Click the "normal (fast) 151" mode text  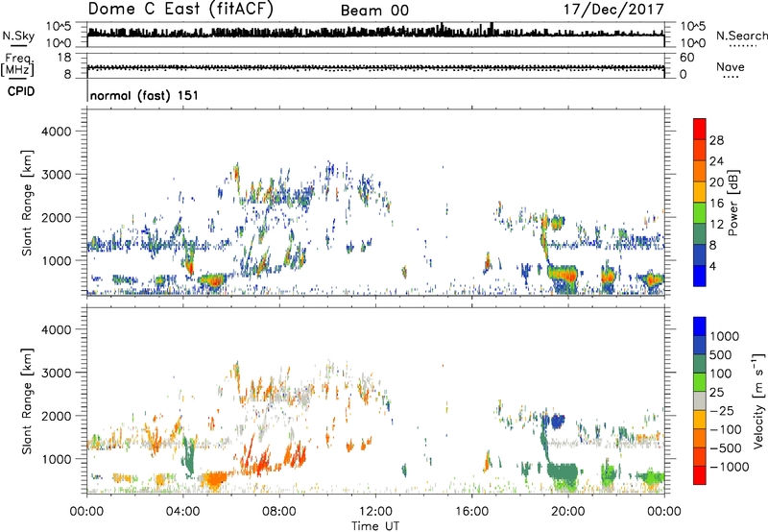click(x=144, y=95)
